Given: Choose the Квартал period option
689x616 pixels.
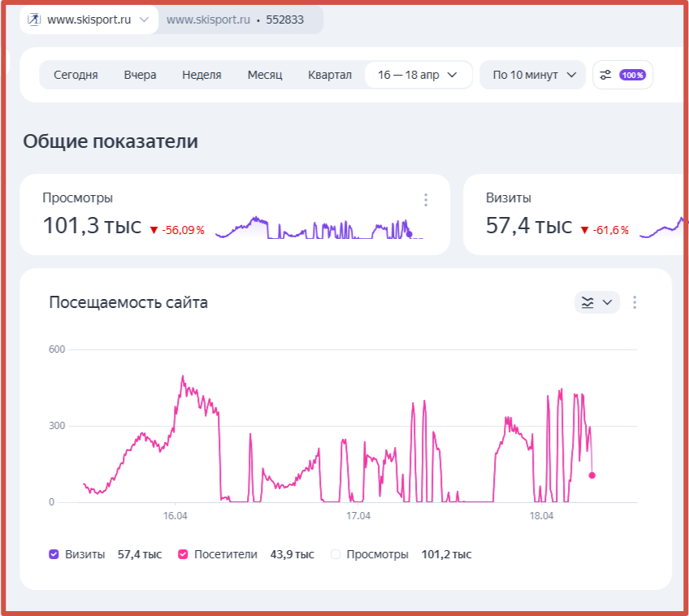Looking at the screenshot, I should tap(330, 75).
